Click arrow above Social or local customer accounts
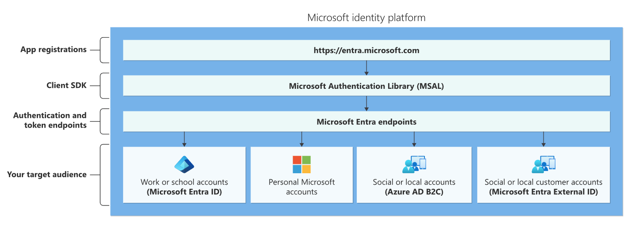Viewport: 644px width, 232px height. click(x=543, y=139)
